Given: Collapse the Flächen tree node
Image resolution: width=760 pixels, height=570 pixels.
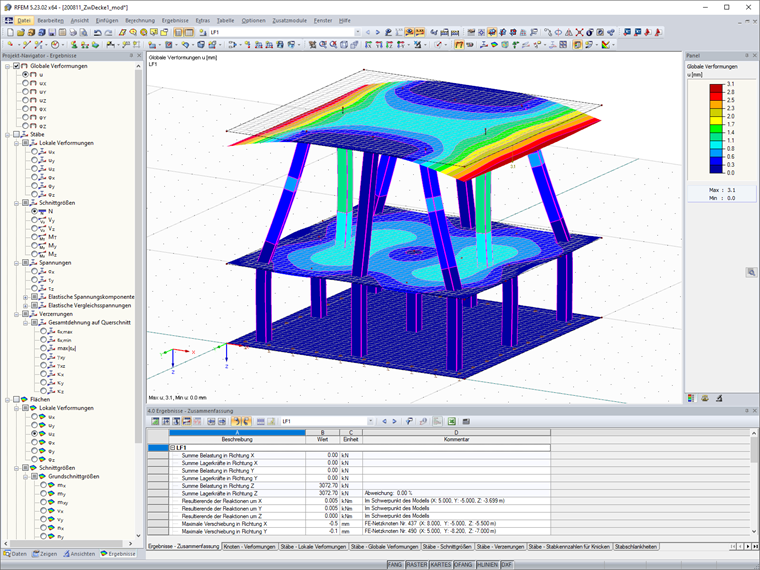Looking at the screenshot, I should pos(7,399).
